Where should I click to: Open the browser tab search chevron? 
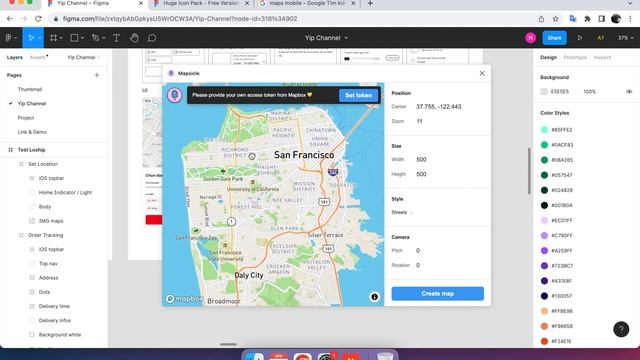[630, 3]
